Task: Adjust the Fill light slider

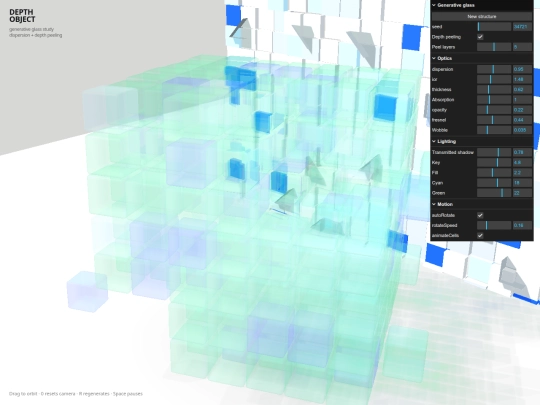Action: (x=494, y=173)
